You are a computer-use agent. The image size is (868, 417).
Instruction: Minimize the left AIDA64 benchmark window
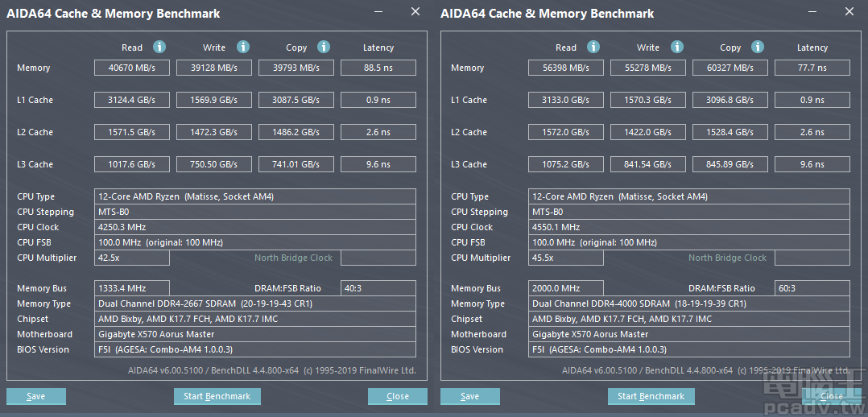coord(378,11)
